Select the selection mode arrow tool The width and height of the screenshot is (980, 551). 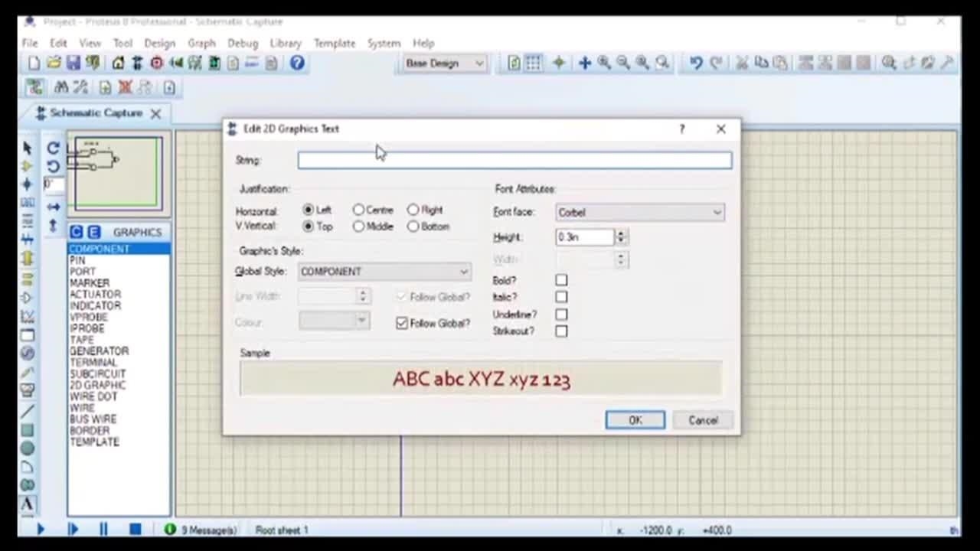[x=27, y=148]
